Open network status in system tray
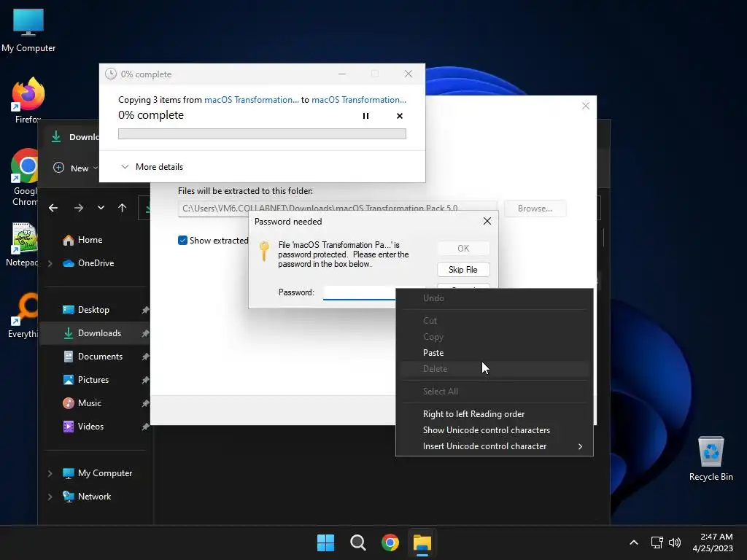The width and height of the screenshot is (747, 560). 657,542
